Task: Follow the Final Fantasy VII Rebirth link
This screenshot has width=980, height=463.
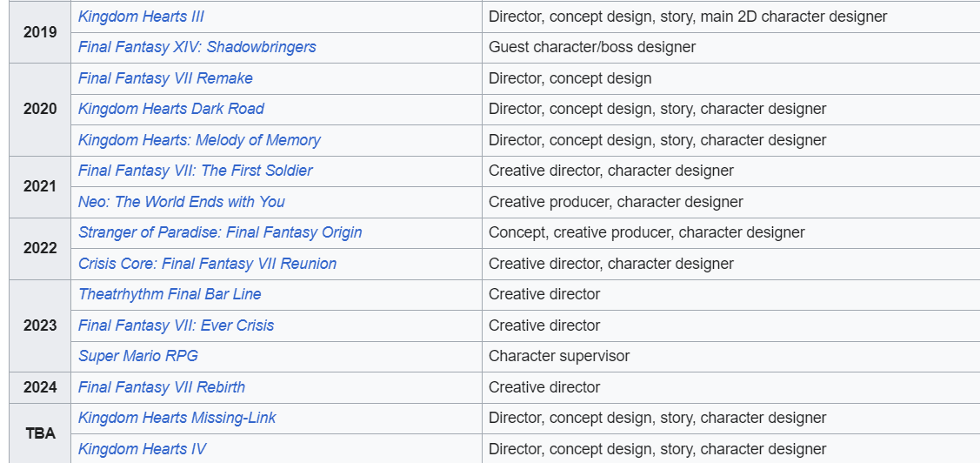Action: click(x=161, y=388)
